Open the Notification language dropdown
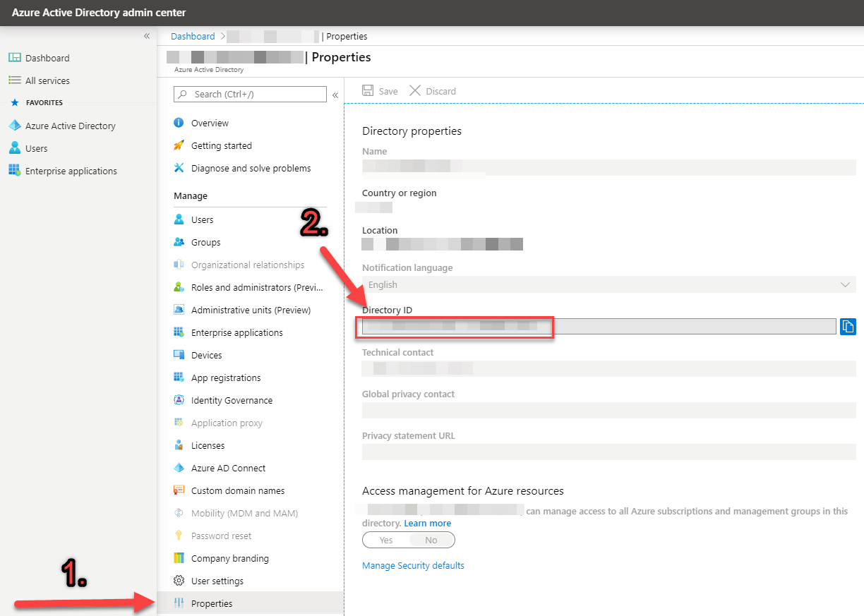 608,284
